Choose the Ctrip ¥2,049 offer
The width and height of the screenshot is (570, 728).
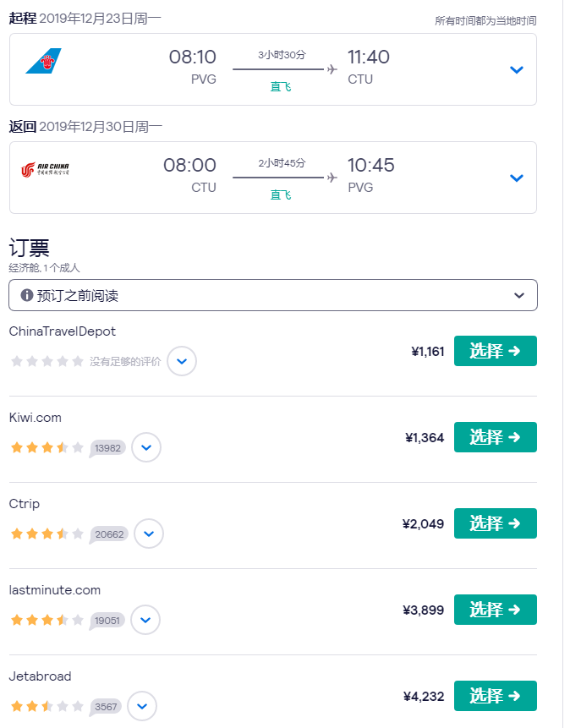[x=495, y=523]
